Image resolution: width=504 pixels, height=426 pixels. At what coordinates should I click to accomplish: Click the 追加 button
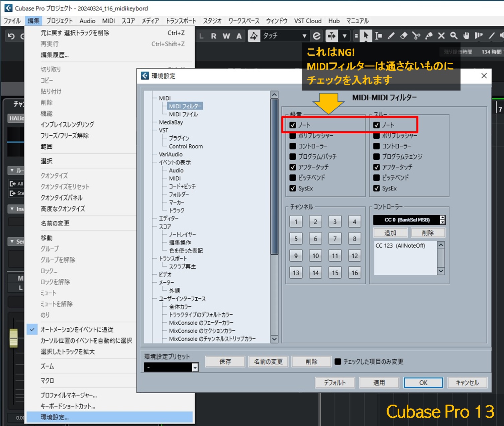(x=390, y=233)
